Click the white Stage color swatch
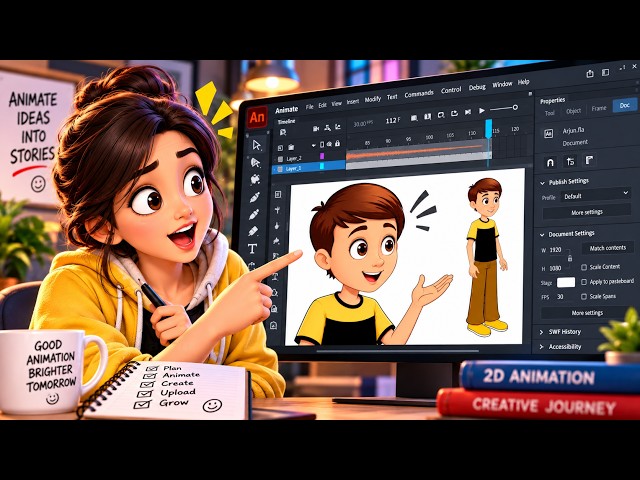 [566, 282]
